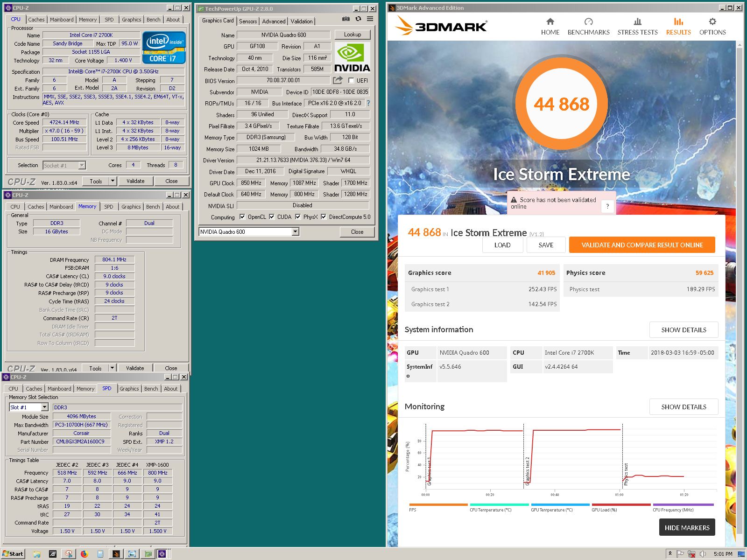This screenshot has height=560, width=747.
Task: Click the help question mark on validation warning
Action: point(607,206)
